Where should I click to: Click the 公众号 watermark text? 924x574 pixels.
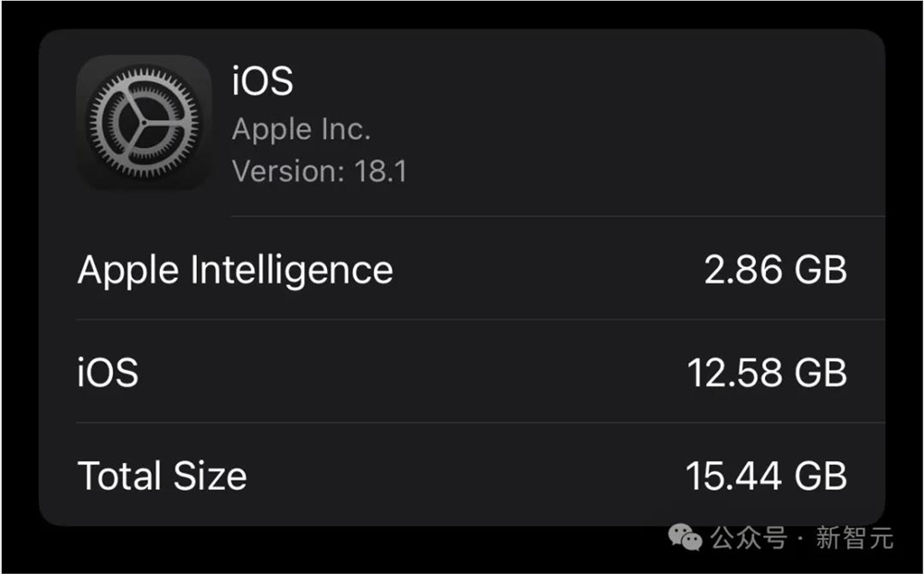(x=748, y=537)
